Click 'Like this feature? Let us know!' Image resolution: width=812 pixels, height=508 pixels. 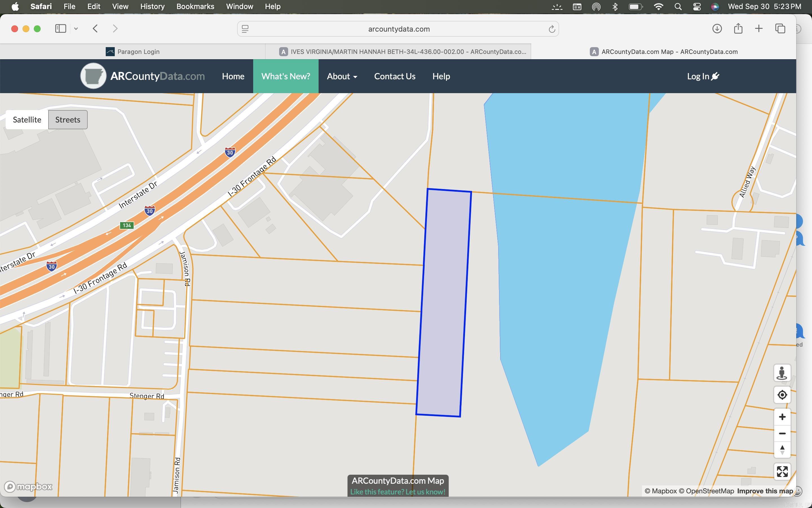tap(398, 492)
